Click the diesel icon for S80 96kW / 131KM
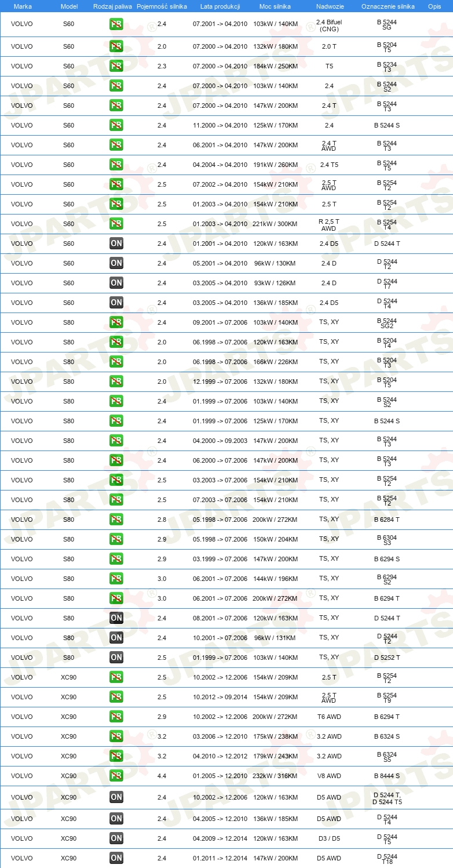The height and width of the screenshot is (868, 453). pyautogui.click(x=116, y=638)
